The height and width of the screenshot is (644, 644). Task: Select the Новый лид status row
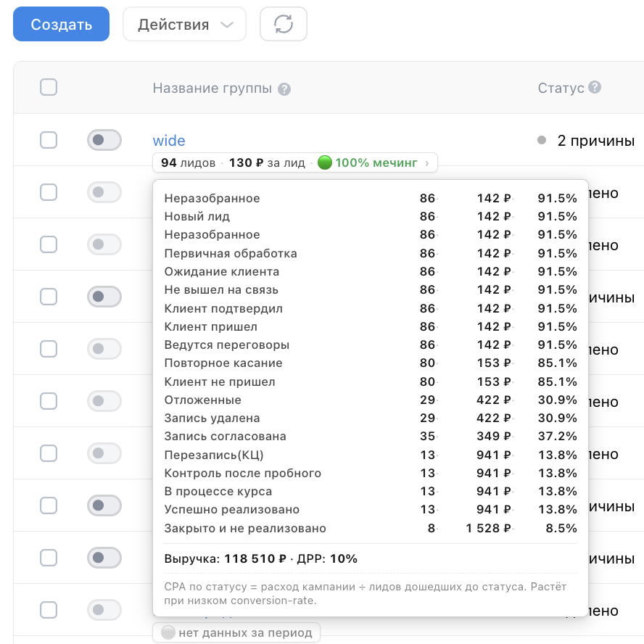(371, 216)
